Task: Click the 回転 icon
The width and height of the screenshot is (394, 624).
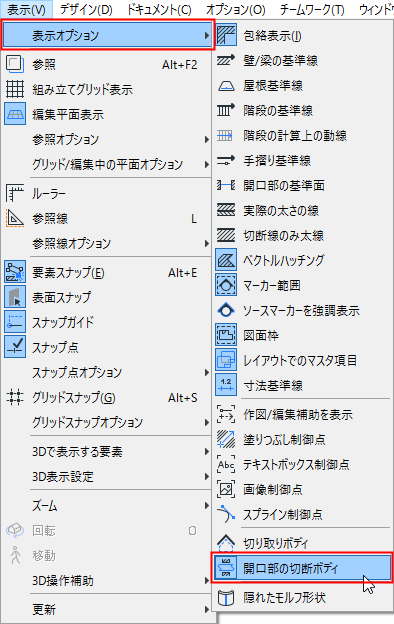Action: [15, 530]
